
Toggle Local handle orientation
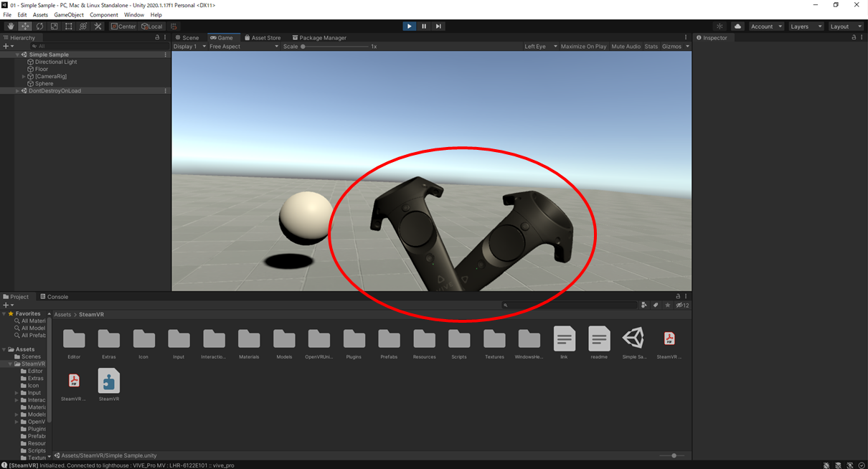click(x=151, y=26)
